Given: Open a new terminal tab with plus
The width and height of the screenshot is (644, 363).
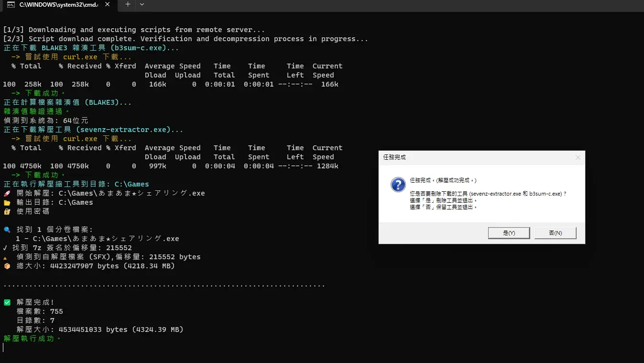Looking at the screenshot, I should (x=128, y=4).
